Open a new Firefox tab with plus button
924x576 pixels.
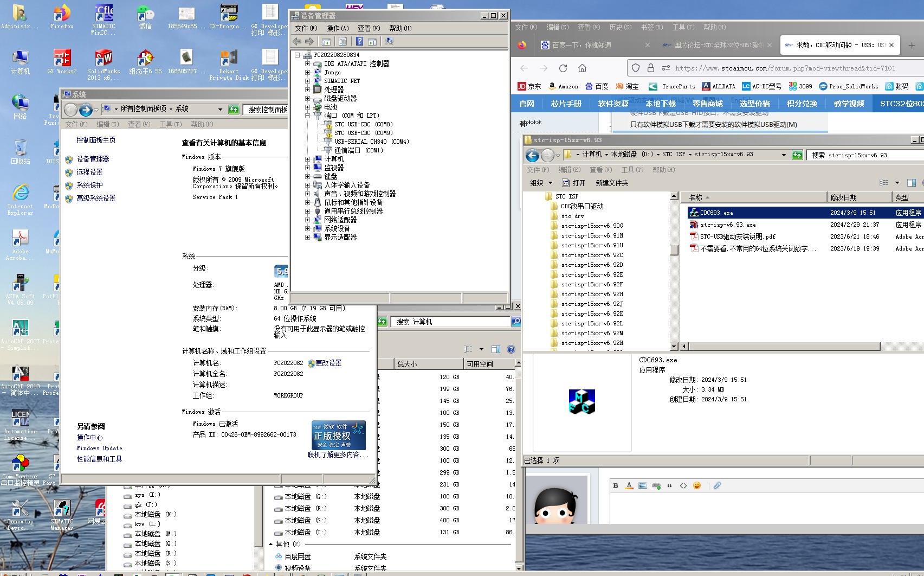912,45
